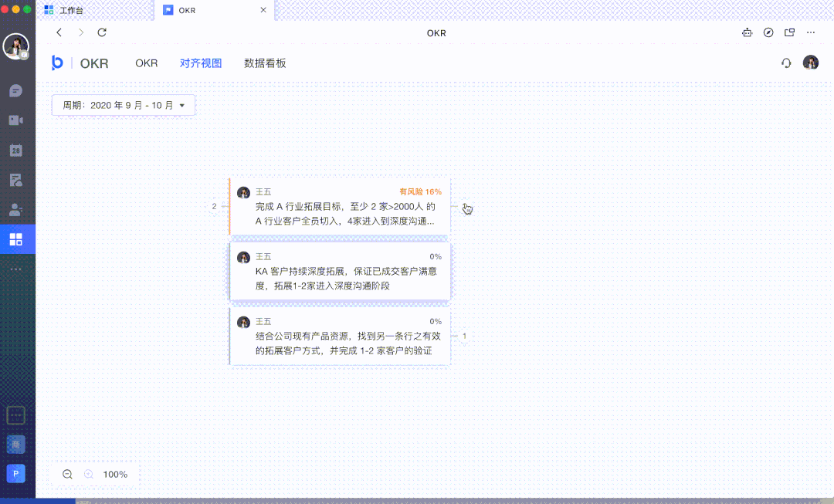Click the pop-out window icon
The width and height of the screenshot is (834, 504).
(789, 33)
